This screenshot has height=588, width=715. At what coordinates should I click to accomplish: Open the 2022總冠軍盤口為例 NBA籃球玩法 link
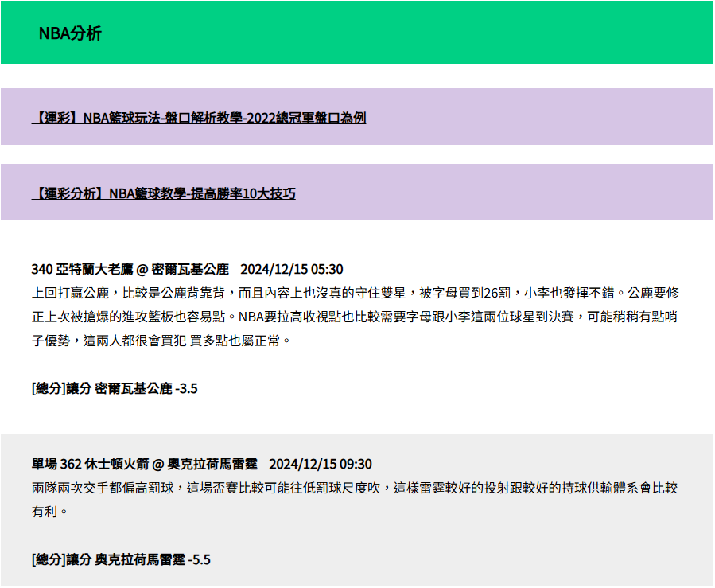tap(199, 118)
